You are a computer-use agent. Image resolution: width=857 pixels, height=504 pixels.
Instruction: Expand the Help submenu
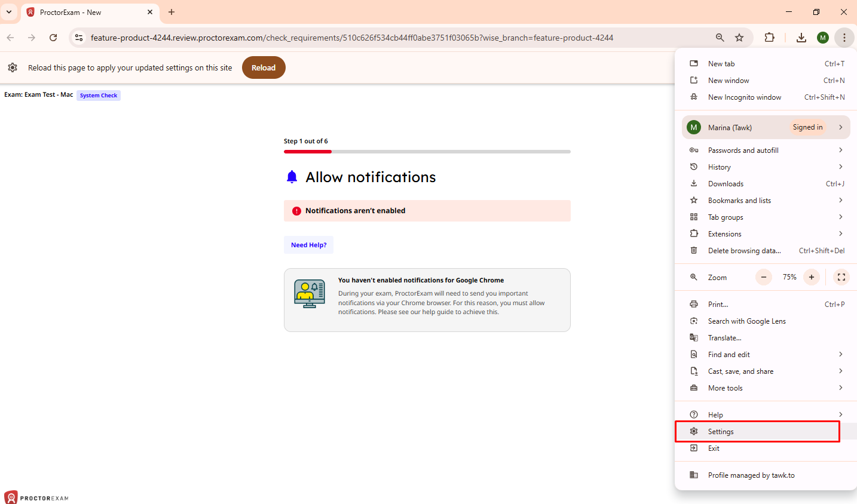(766, 415)
